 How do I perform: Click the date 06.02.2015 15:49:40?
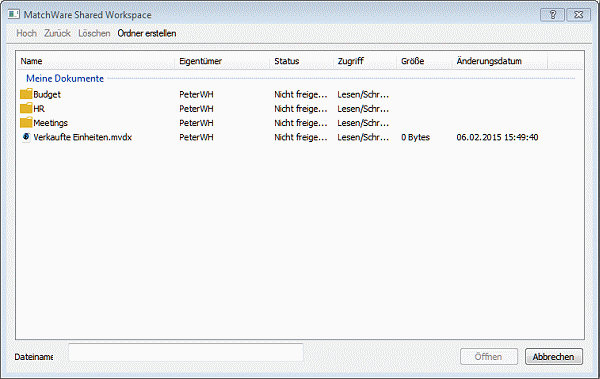click(x=497, y=137)
